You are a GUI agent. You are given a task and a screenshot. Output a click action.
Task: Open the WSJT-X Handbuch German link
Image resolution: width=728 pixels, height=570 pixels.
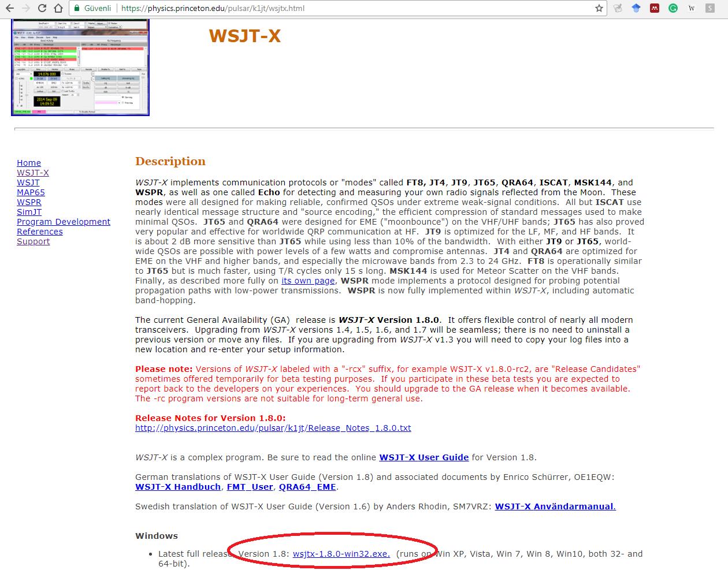tap(178, 487)
